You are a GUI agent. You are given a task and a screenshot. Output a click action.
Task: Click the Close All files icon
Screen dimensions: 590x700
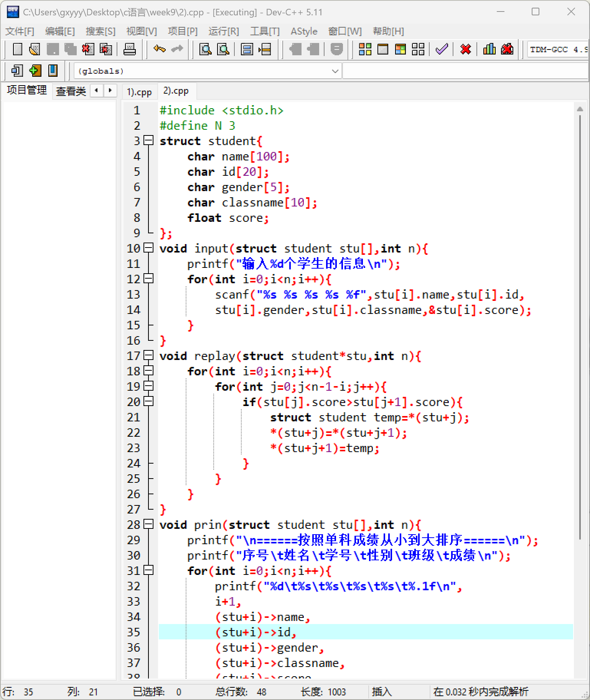[x=105, y=49]
